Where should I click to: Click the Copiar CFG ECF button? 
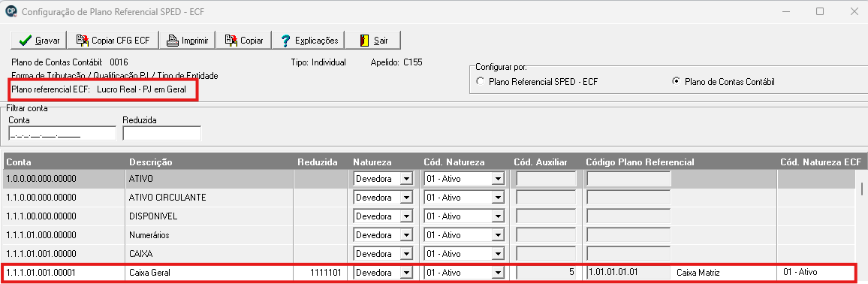pyautogui.click(x=113, y=40)
